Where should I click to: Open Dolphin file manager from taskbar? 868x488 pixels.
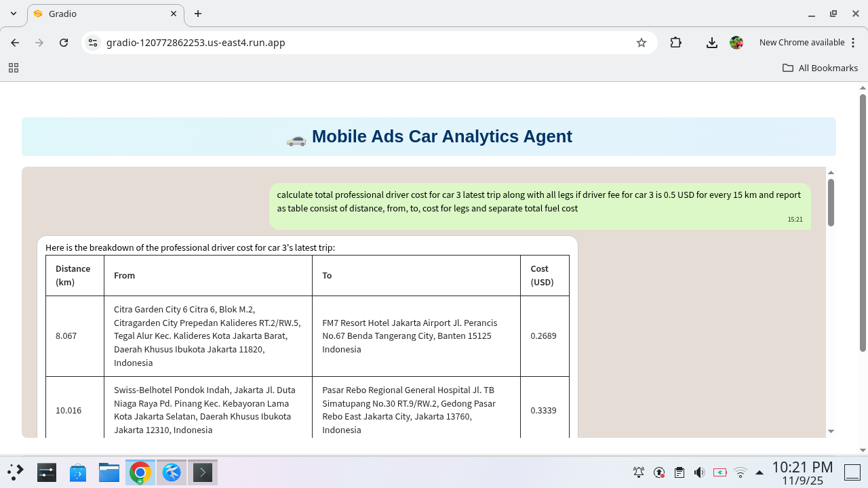[109, 472]
